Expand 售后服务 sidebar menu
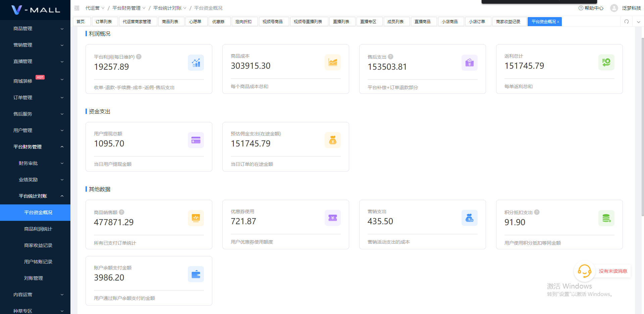The width and height of the screenshot is (644, 314). coord(35,114)
